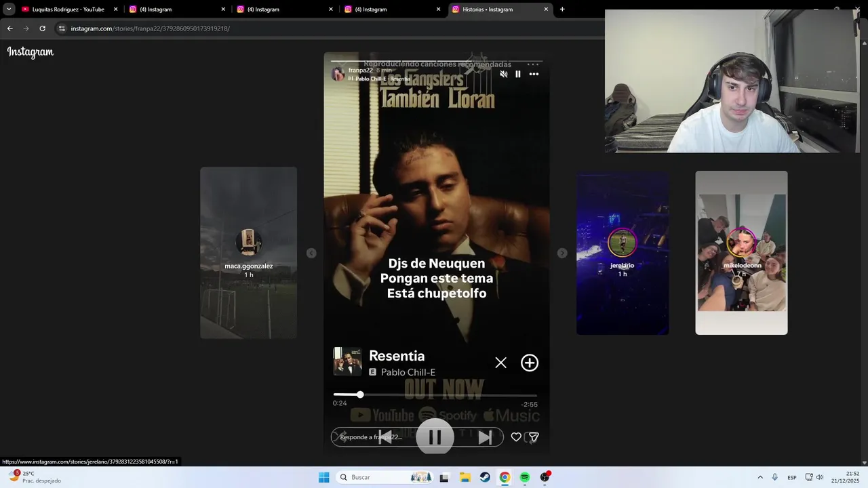Open the microphone tray icon
Viewport: 868px width, 488px height.
(774, 477)
